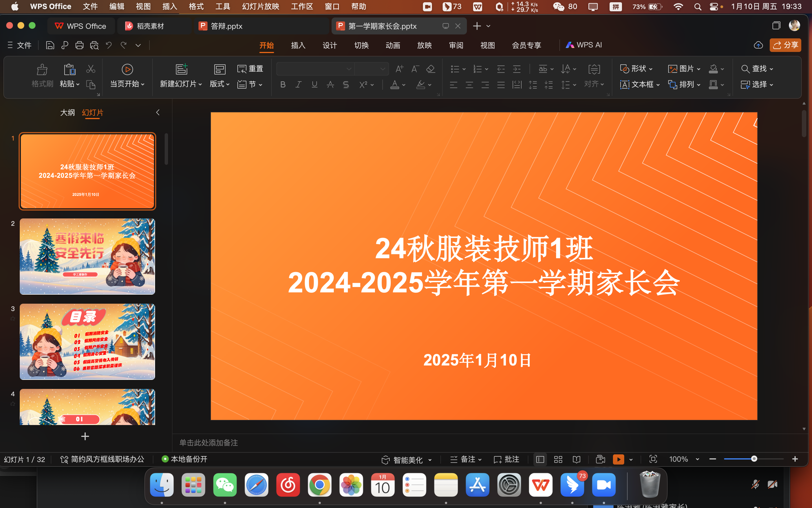Click the File (文件) menu button
The height and width of the screenshot is (508, 812).
tap(19, 45)
